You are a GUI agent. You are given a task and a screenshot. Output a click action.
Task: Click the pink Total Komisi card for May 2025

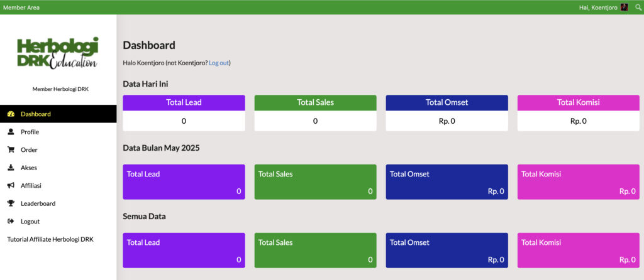(x=579, y=182)
